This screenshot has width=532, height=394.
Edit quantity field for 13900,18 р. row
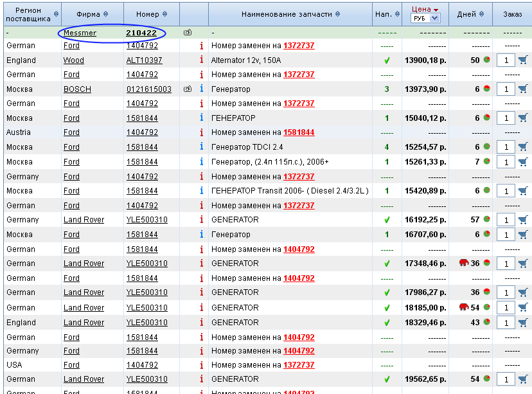[506, 60]
